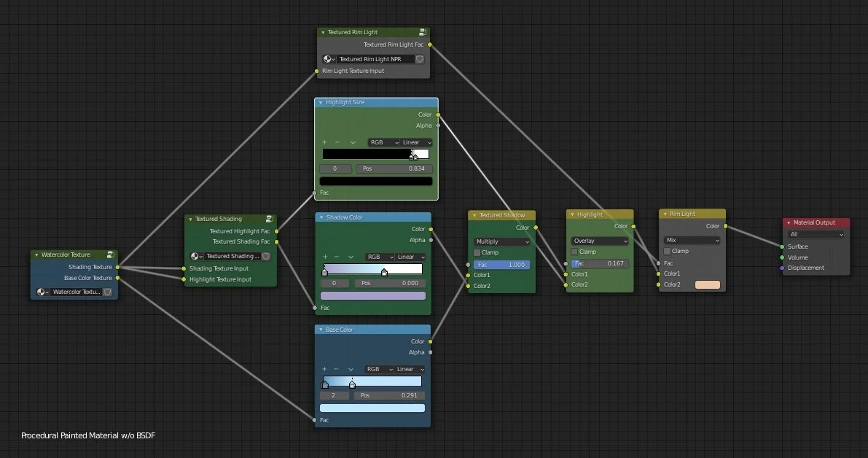Open the Multiply blend mode dropdown on Textured Shadow
Viewport: 868px width, 458px height.
[x=501, y=241]
